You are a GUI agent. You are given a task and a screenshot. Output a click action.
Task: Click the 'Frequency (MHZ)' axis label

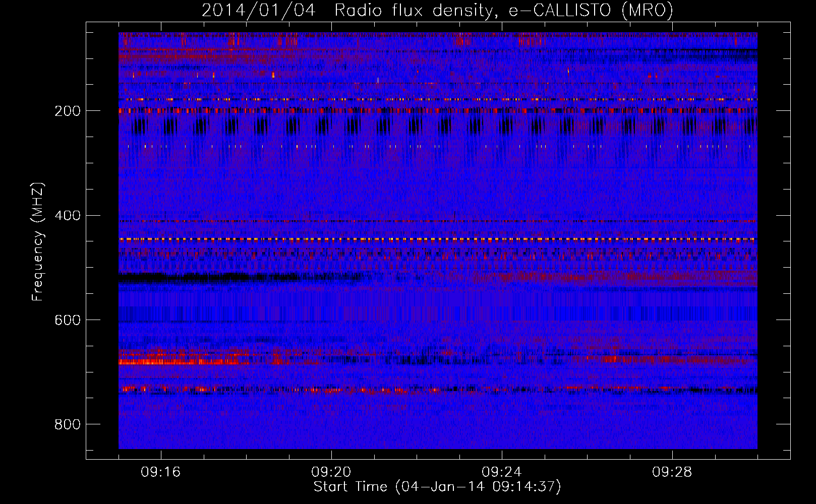point(38,242)
